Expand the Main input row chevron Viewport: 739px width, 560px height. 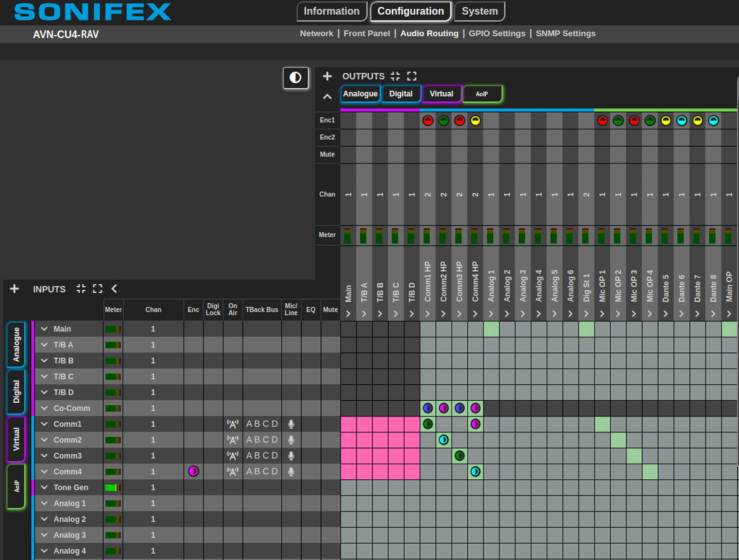44,329
